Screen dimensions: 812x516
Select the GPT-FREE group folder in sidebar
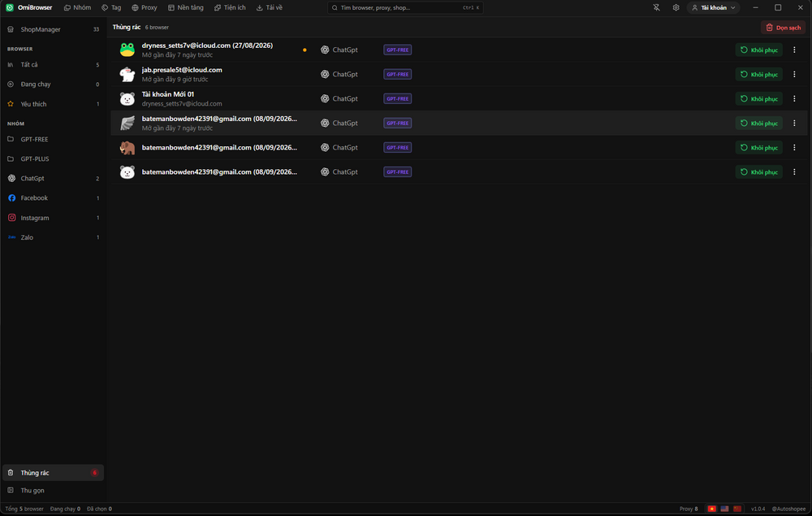pyautogui.click(x=53, y=140)
